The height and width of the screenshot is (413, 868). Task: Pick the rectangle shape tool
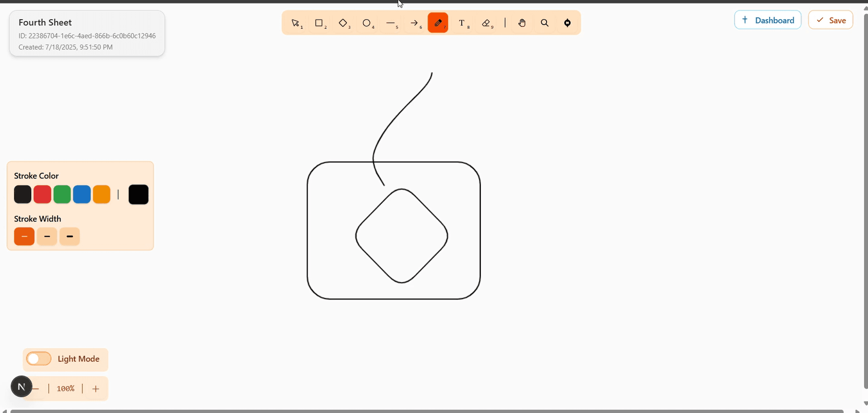(320, 23)
